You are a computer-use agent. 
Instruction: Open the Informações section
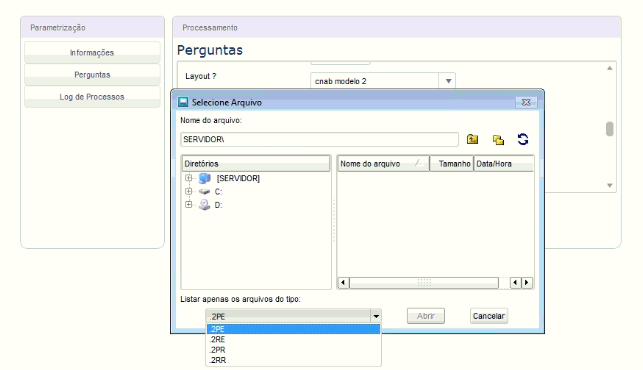(92, 53)
